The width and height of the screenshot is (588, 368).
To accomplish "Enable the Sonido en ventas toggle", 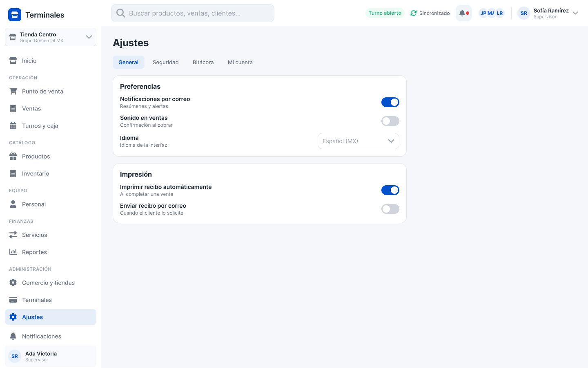I will [390, 121].
